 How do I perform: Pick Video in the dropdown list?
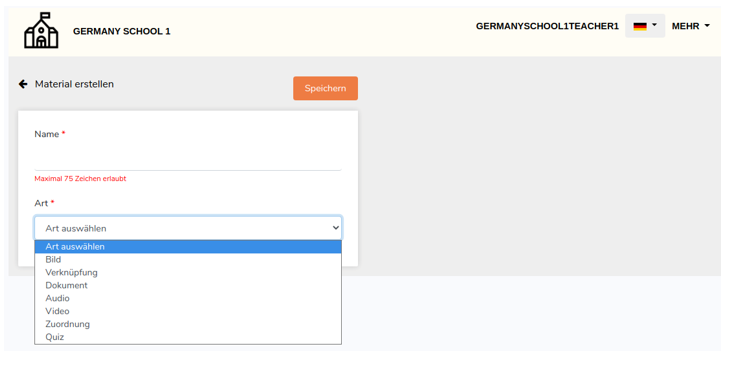[x=188, y=311]
